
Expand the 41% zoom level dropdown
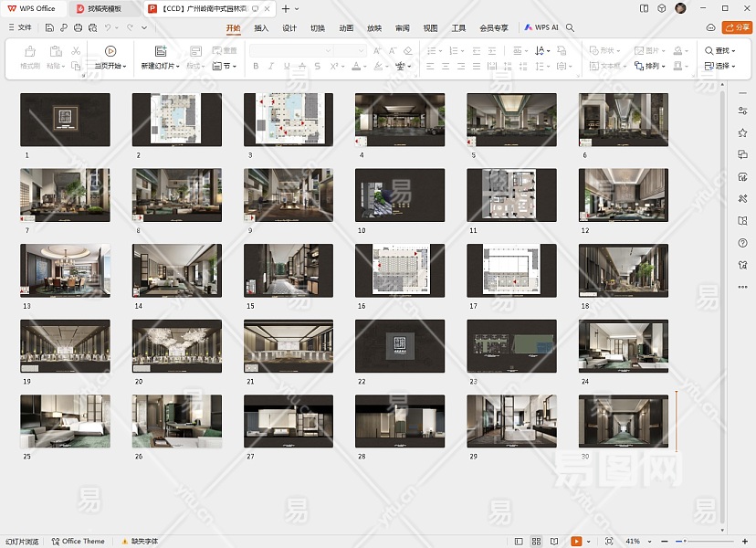651,542
